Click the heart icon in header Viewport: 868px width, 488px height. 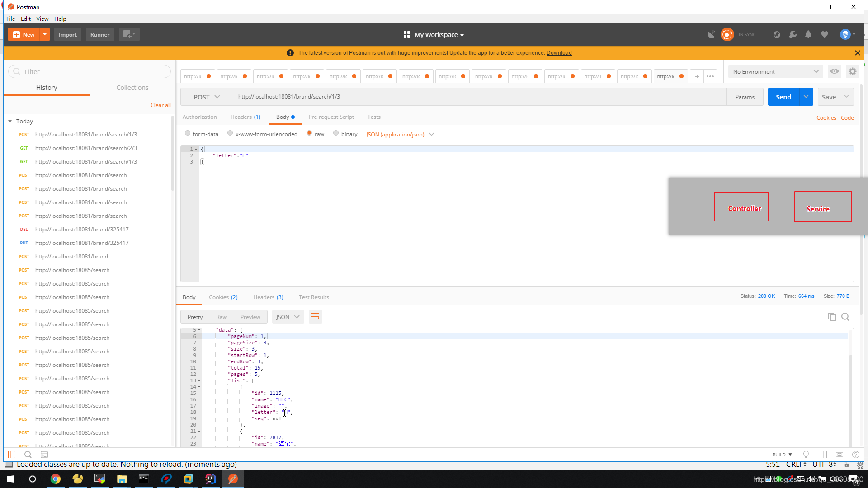pyautogui.click(x=825, y=34)
